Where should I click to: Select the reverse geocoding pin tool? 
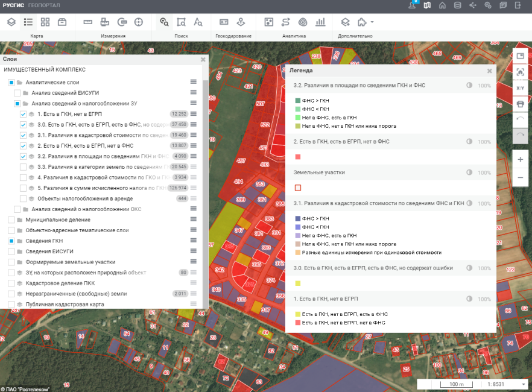pyautogui.click(x=241, y=22)
